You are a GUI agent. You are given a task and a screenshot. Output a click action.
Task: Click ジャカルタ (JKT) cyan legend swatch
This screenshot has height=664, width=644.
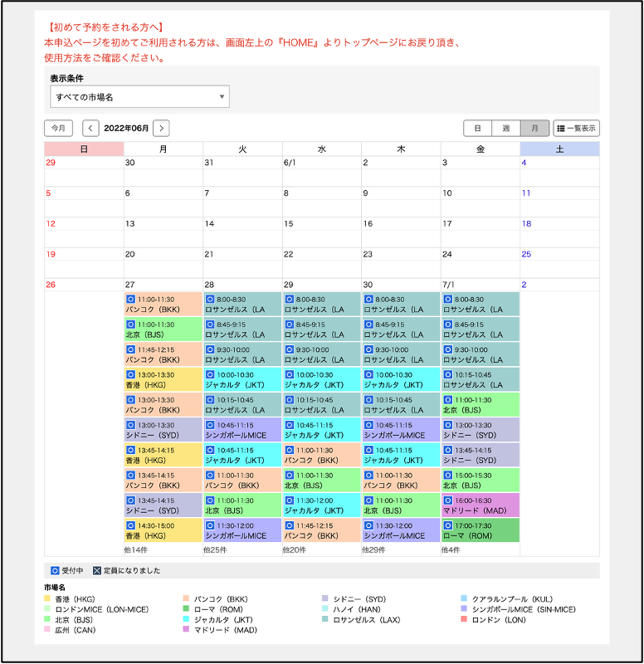point(186,619)
